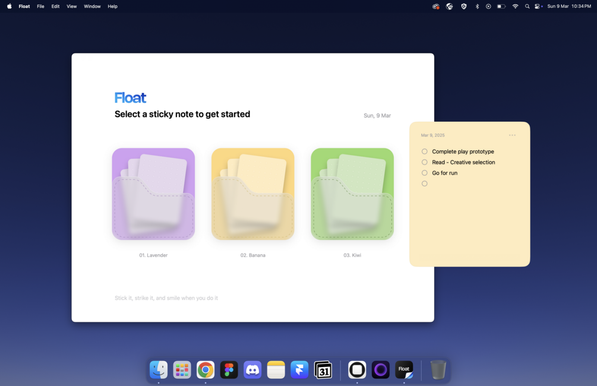Click the Sun, 9 Mar date text
The width and height of the screenshot is (597, 386).
[377, 115]
